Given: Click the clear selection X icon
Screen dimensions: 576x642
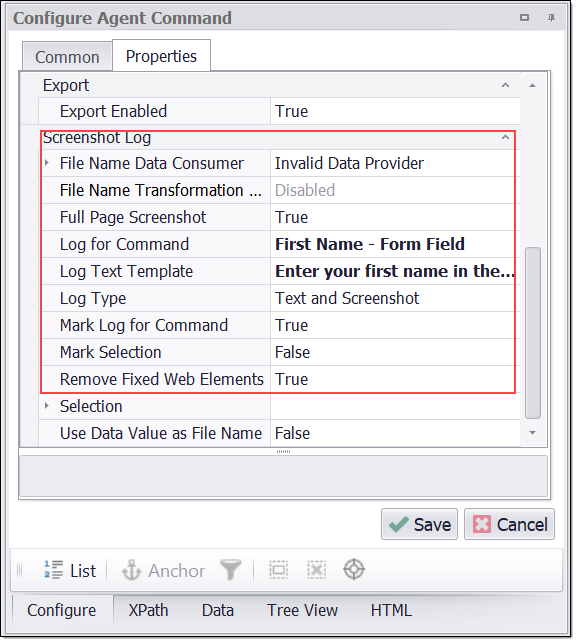Looking at the screenshot, I should pyautogui.click(x=316, y=570).
